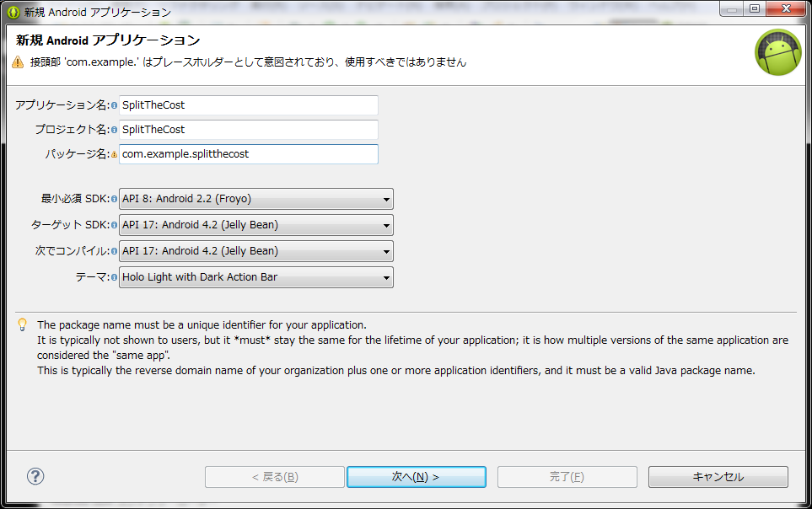This screenshot has height=509, width=812.
Task: Expand the 次でコンパイル API dropdown
Action: 255,251
